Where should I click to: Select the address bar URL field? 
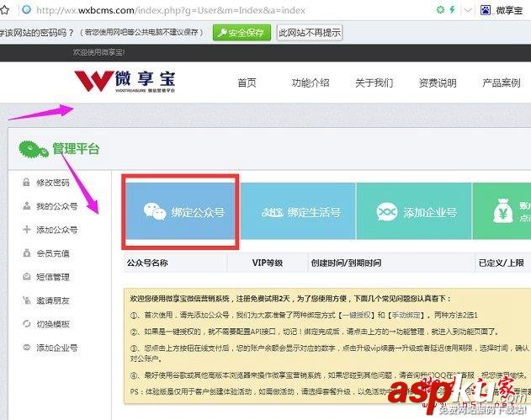[171, 10]
